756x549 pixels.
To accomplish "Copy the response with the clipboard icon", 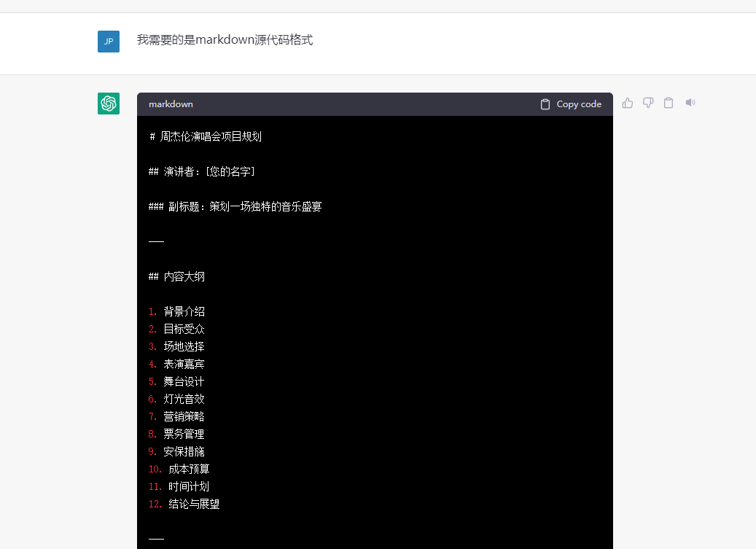I will click(669, 103).
